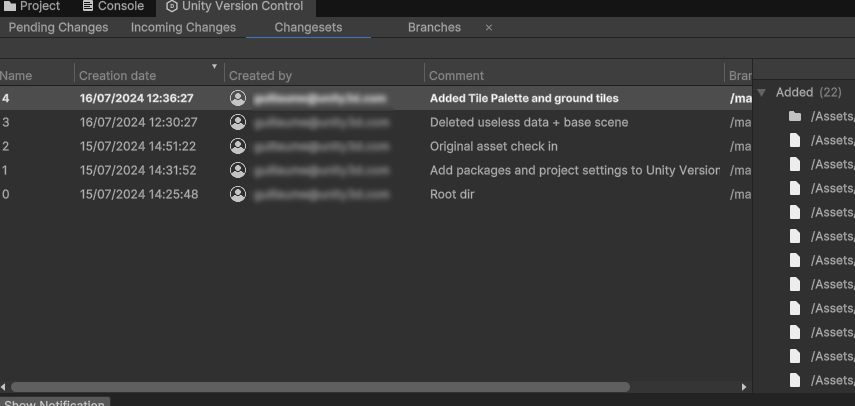This screenshot has height=406, width=855.
Task: Sort by the Creation date column header
Action: [x=117, y=76]
